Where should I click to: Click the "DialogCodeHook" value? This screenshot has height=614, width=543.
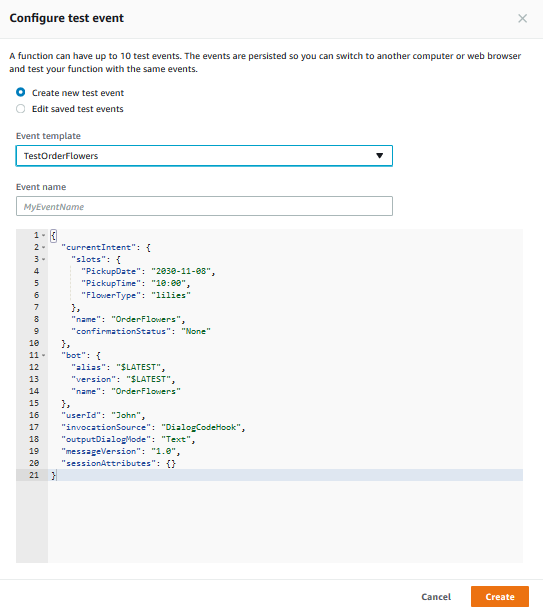(201, 427)
